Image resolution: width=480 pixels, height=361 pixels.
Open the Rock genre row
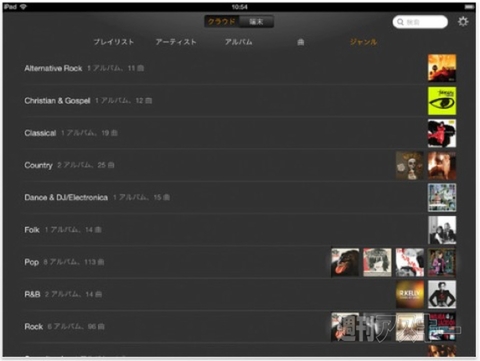tap(240, 327)
